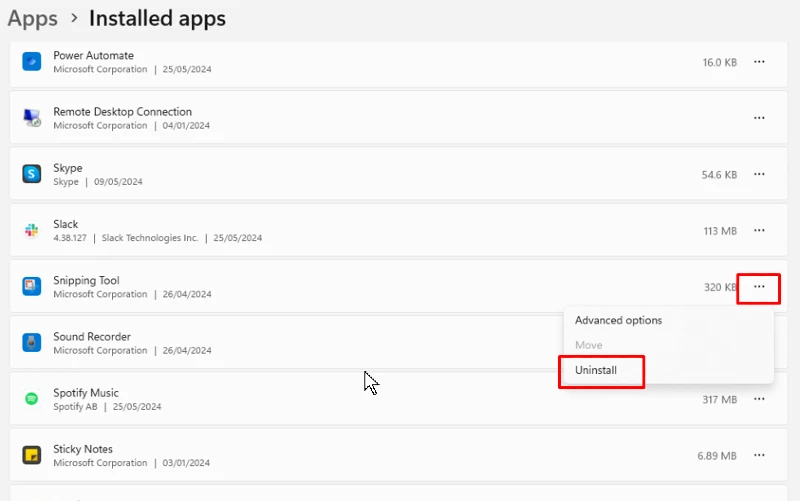Screen dimensions: 800x501
Task: Select the Skype app name
Action: (67, 168)
